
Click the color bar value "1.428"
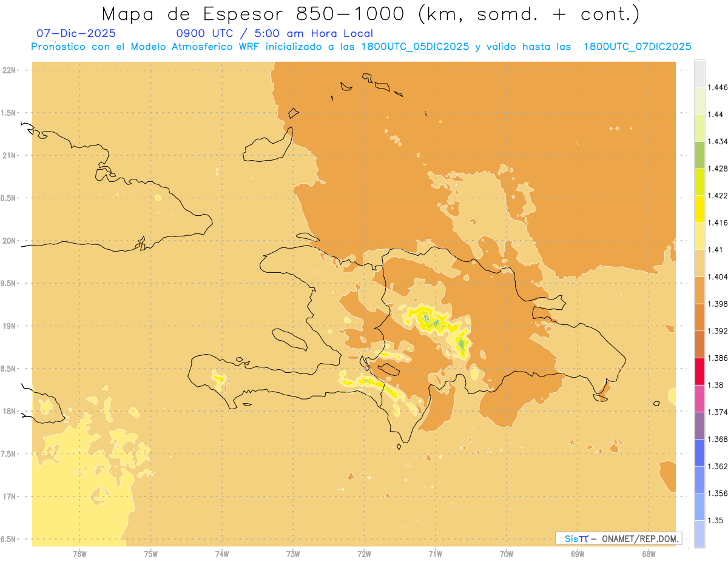718,169
